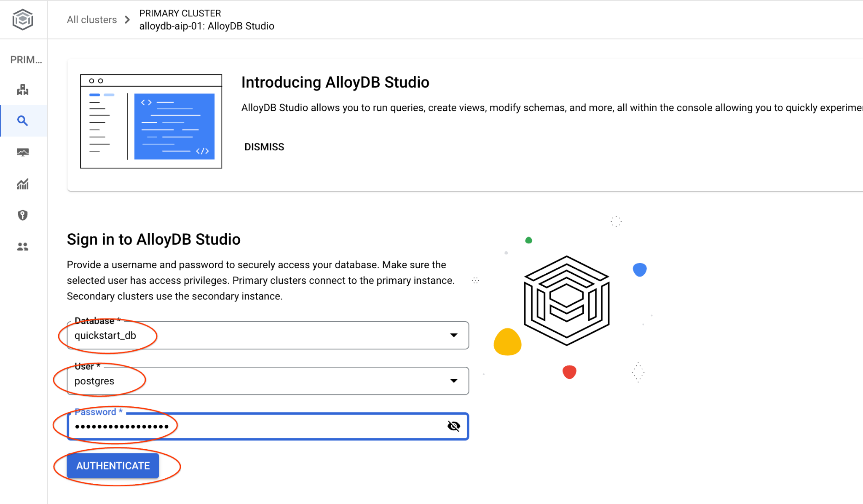Open the quickstart_db database selector
This screenshot has width=863, height=504.
tap(253, 336)
